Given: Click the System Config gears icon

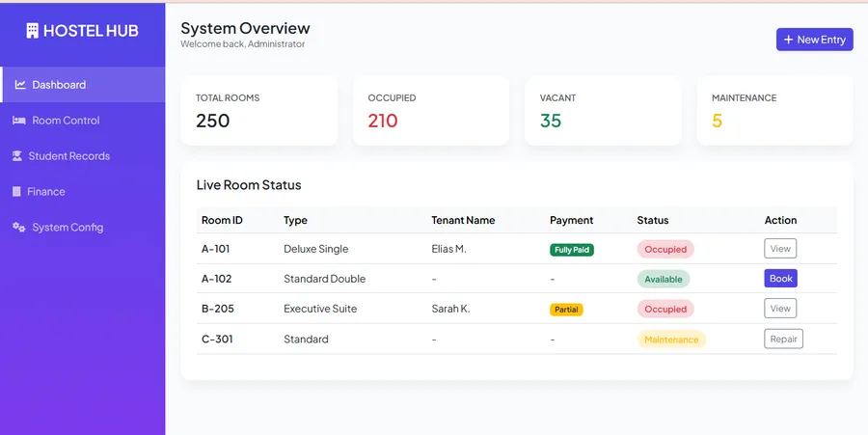Looking at the screenshot, I should click(x=19, y=227).
